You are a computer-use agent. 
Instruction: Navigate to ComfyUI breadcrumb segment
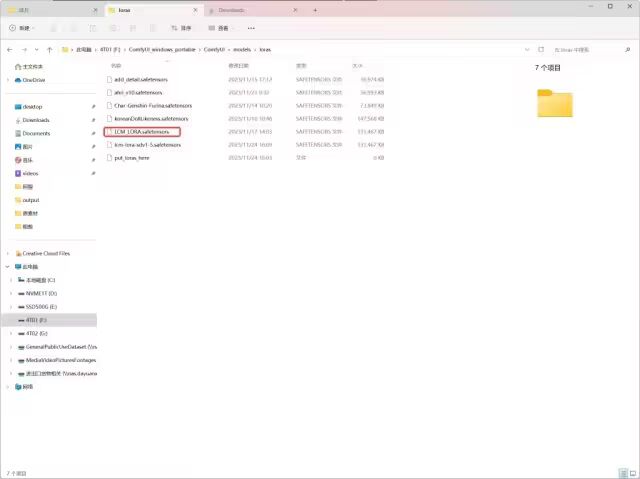pyautogui.click(x=214, y=50)
